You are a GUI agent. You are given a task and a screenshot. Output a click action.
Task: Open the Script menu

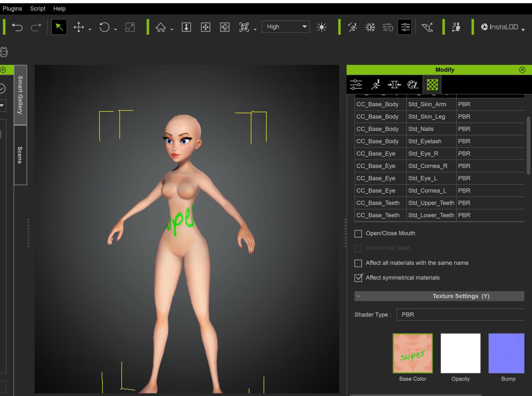(x=38, y=9)
